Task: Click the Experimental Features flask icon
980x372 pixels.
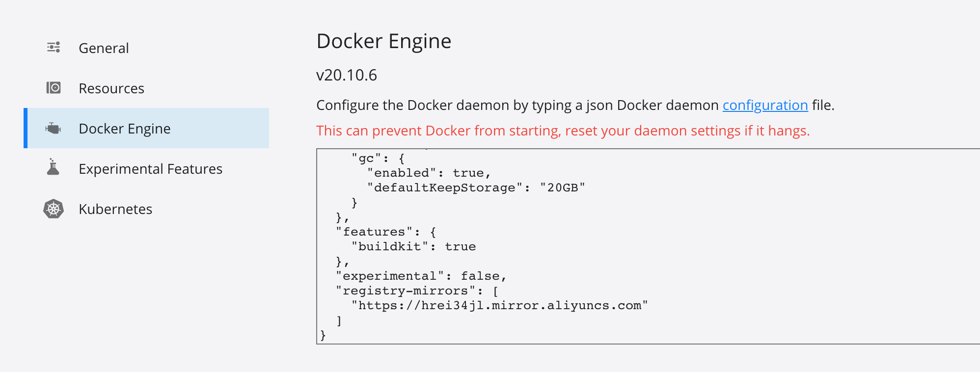Action: pyautogui.click(x=53, y=167)
